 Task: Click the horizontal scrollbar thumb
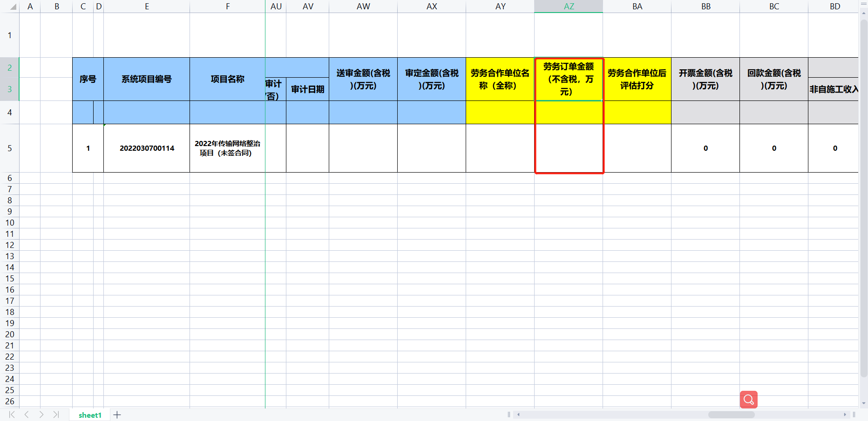tap(731, 414)
